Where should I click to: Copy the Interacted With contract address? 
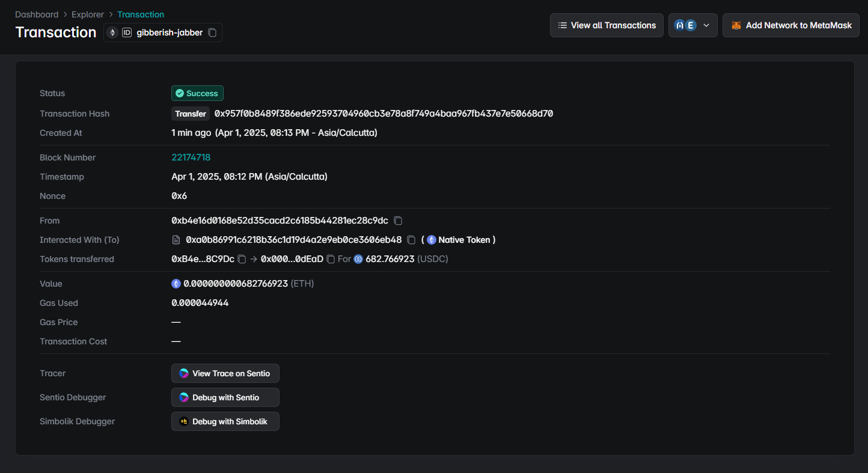(411, 240)
